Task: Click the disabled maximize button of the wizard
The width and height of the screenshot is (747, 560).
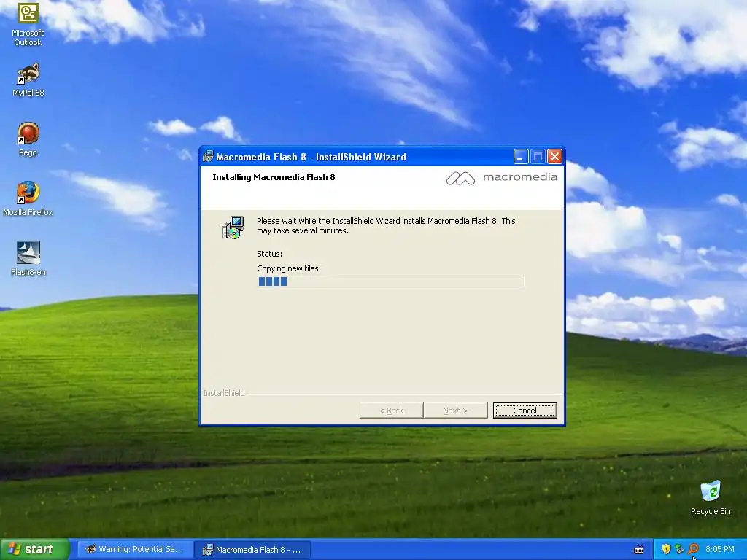Action: tap(538, 157)
